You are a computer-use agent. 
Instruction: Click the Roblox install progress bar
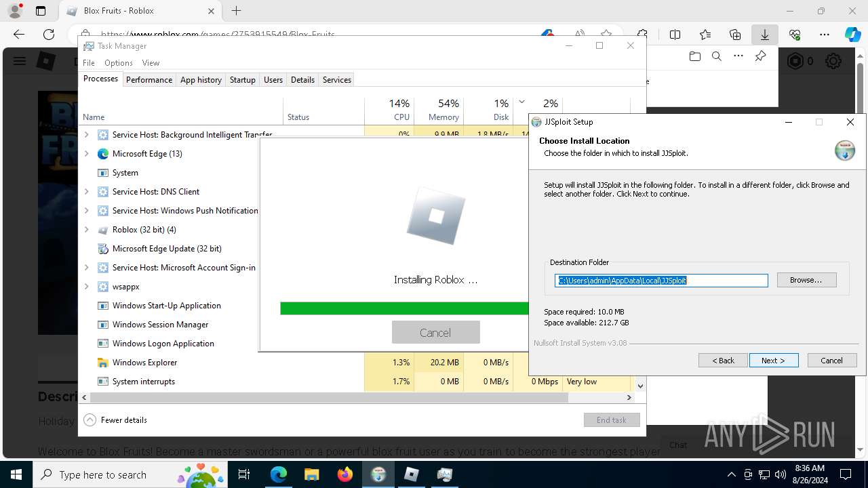click(x=404, y=308)
